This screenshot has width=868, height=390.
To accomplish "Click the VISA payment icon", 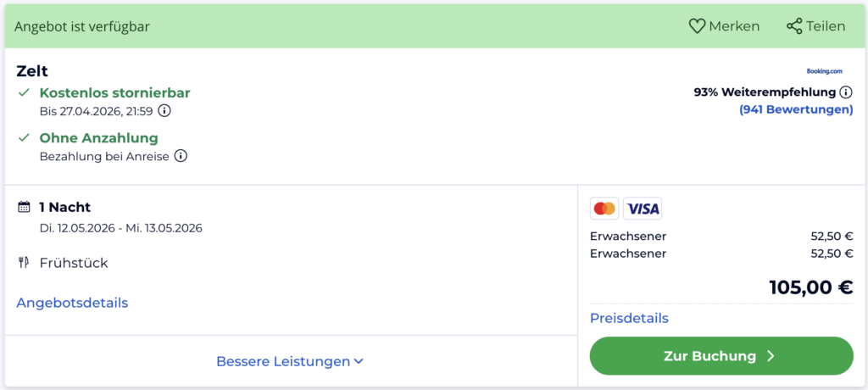I will point(643,209).
